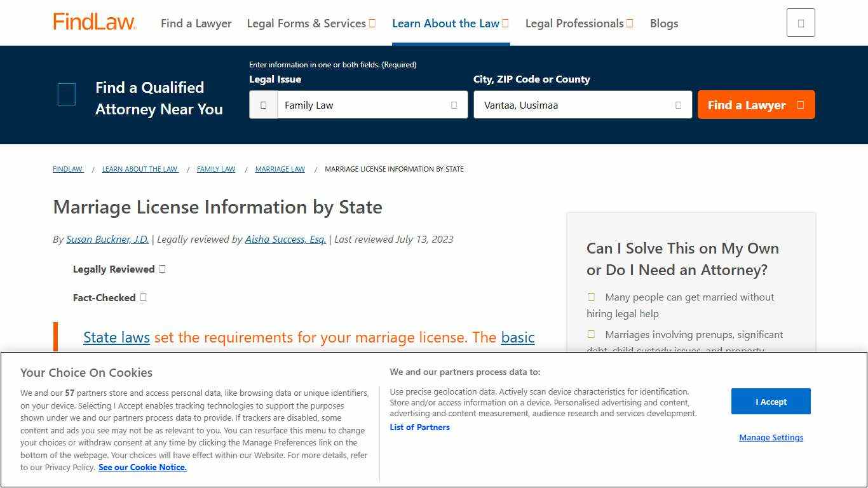Clear the Family Law legal issue selection

pos(452,105)
